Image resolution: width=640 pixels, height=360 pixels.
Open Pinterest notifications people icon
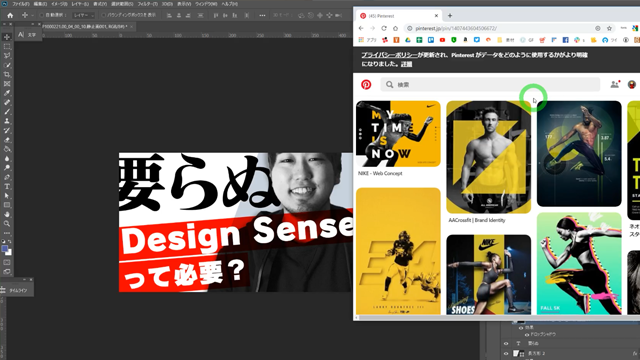pos(614,84)
